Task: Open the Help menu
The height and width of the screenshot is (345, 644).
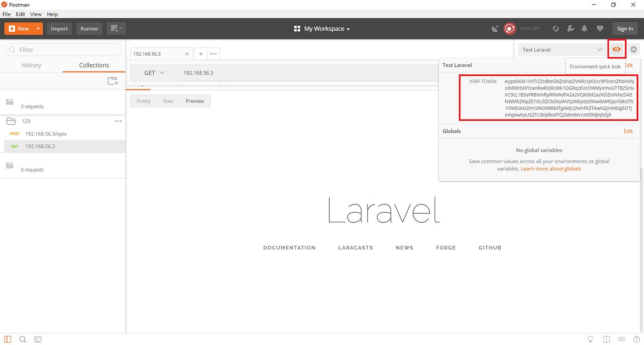Action: point(52,14)
